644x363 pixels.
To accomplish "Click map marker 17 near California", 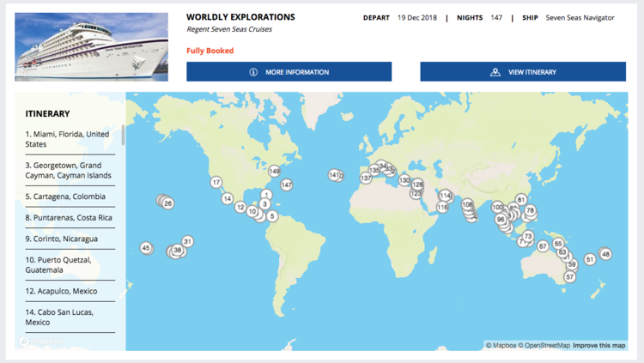I will [216, 182].
